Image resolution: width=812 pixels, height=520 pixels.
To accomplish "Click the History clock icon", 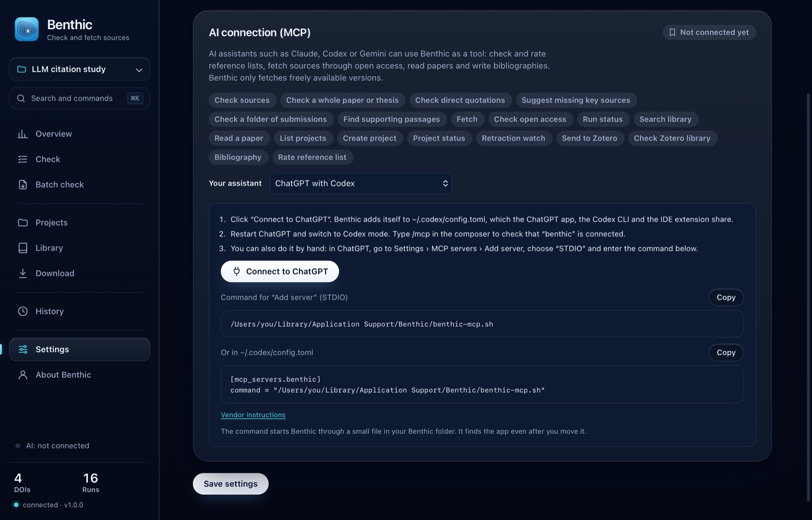I will tap(23, 311).
